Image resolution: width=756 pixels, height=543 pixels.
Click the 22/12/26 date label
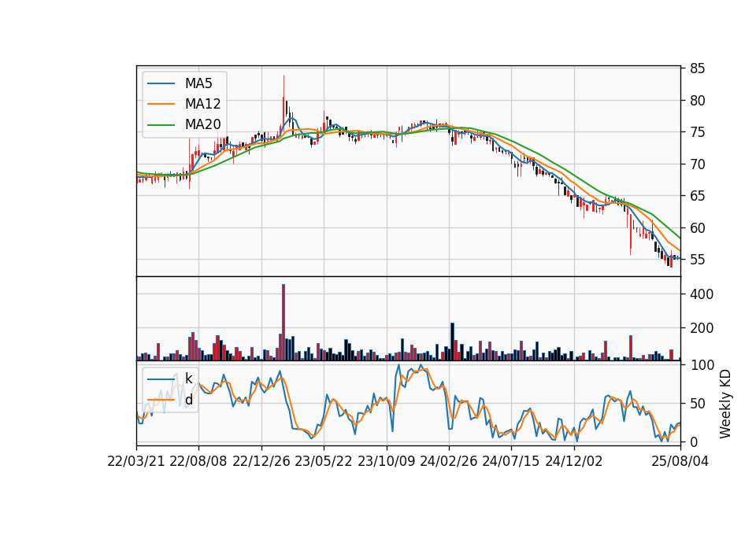point(261,461)
